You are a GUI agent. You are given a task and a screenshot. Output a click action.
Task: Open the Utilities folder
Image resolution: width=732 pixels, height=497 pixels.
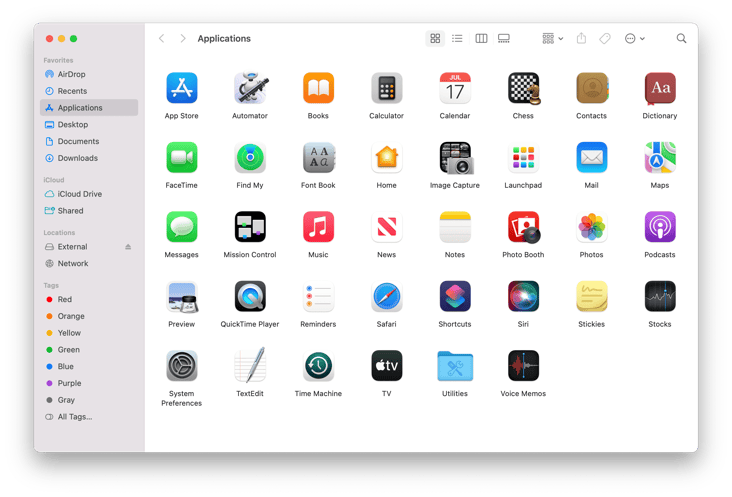click(x=455, y=366)
